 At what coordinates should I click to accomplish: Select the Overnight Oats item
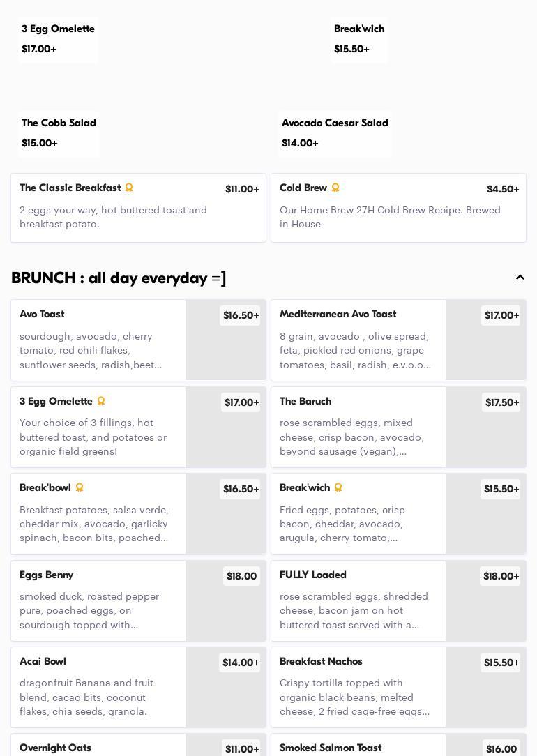[x=98, y=747]
